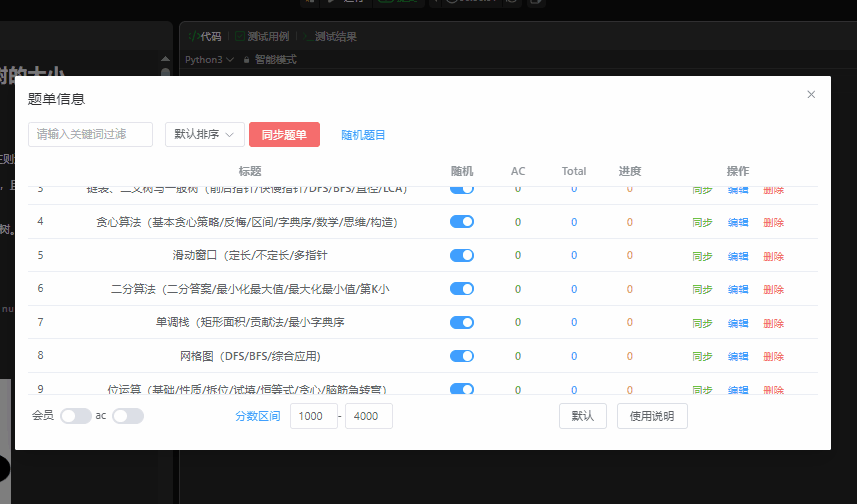Disable the 随机 switch for 滑动窗口 row
This screenshot has width=857, height=504.
click(x=462, y=255)
